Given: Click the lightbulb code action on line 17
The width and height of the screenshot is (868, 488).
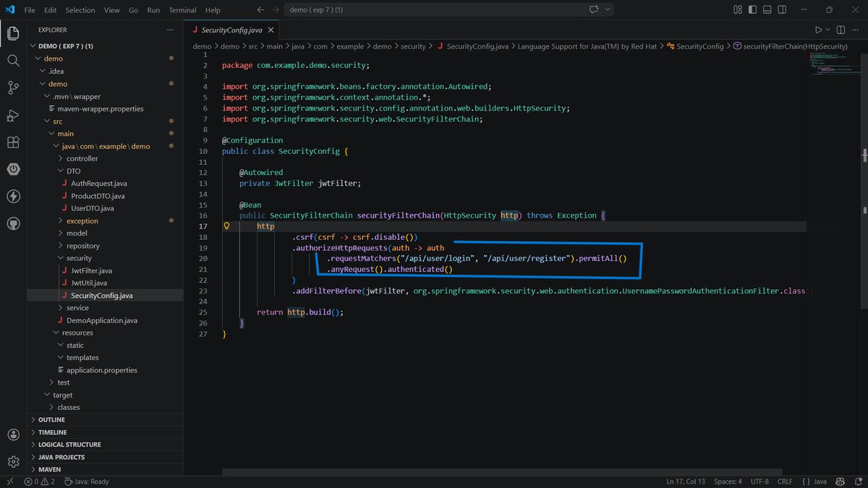Looking at the screenshot, I should click(226, 226).
